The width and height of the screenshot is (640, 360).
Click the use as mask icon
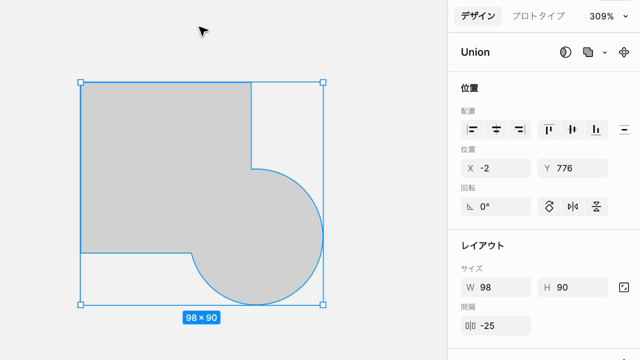pos(565,52)
